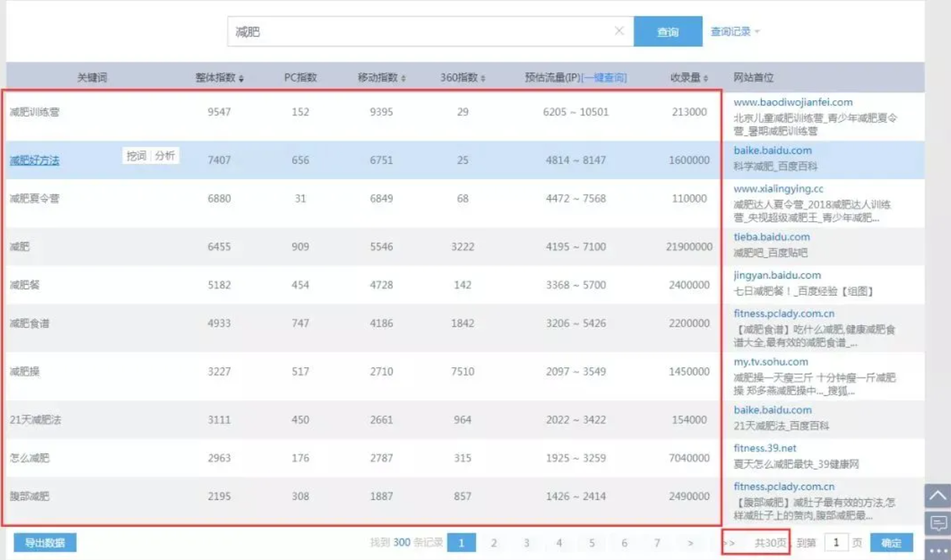Click the 分析 button

click(165, 155)
